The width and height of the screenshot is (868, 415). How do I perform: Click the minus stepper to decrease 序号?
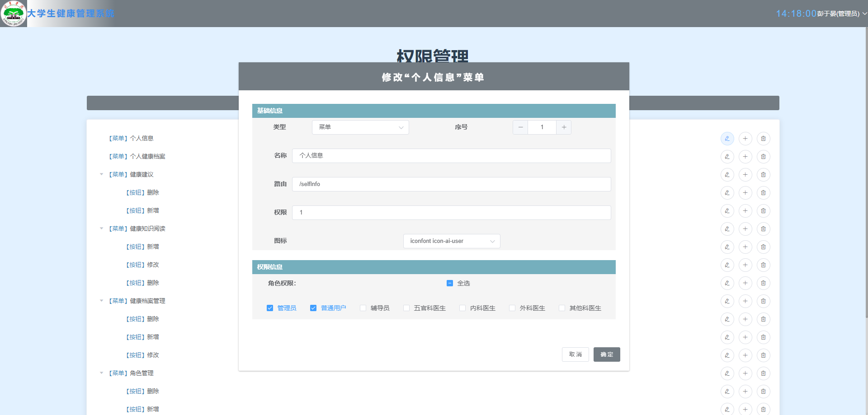pyautogui.click(x=520, y=127)
